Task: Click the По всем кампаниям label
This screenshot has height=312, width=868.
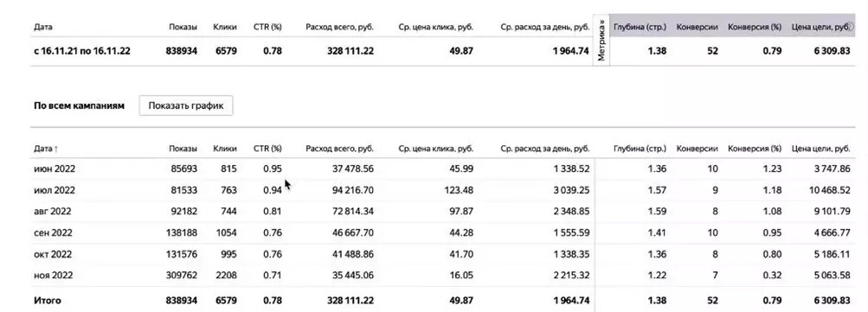Action: tap(79, 105)
